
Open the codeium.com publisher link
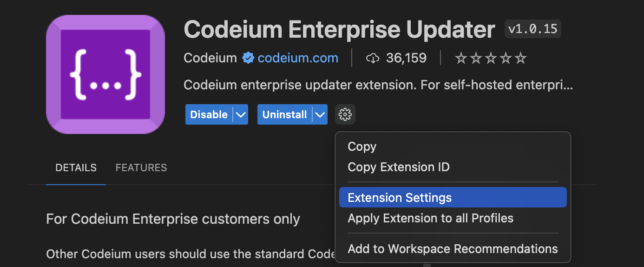pyautogui.click(x=298, y=58)
